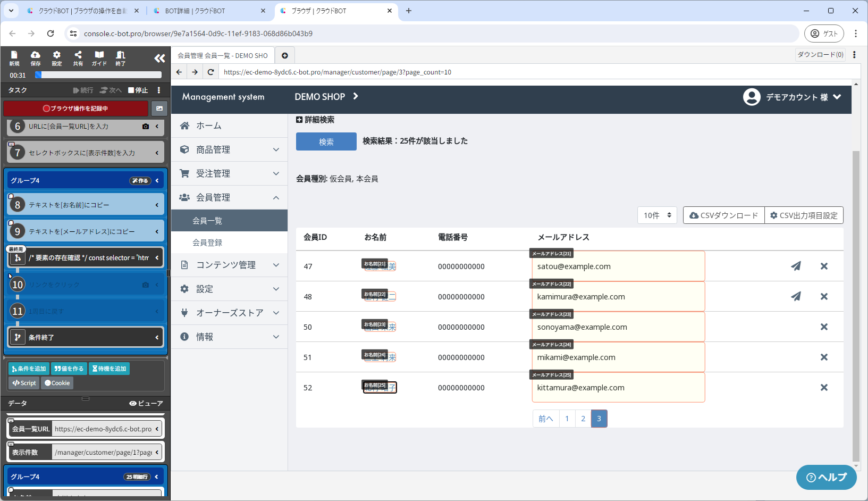Toggle the ブラウザ操作を記録中 recording button

[x=75, y=108]
